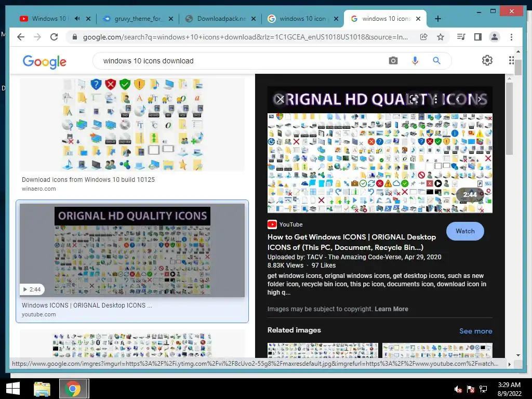532x399 pixels.
Task: Switch to the Windows 10 YouTube tab
Action: coord(48,19)
